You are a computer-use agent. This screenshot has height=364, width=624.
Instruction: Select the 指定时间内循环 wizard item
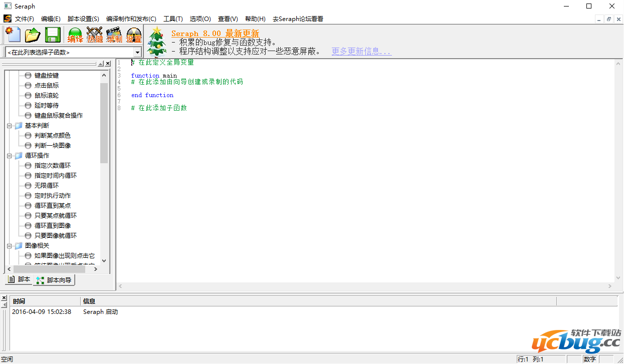(x=56, y=175)
